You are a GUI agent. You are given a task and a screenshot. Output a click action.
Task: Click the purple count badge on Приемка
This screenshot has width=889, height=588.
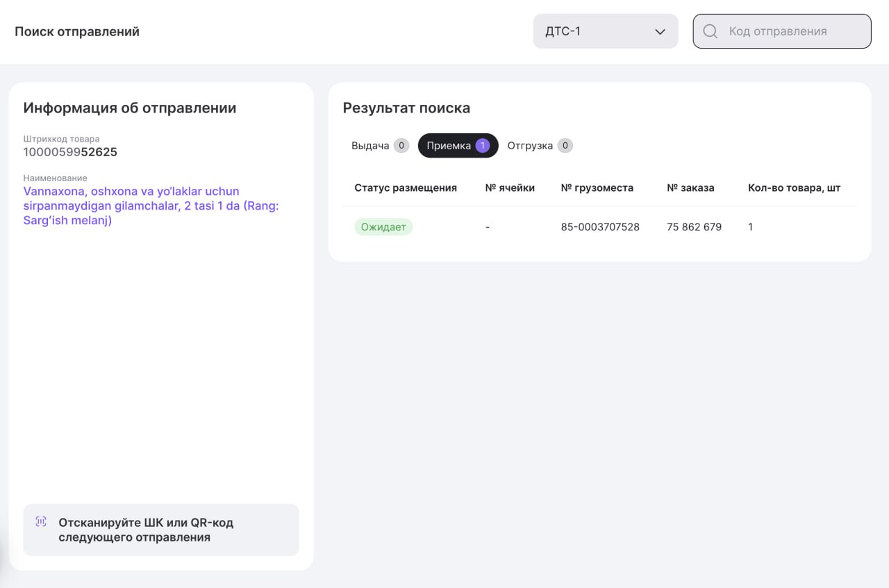click(483, 146)
